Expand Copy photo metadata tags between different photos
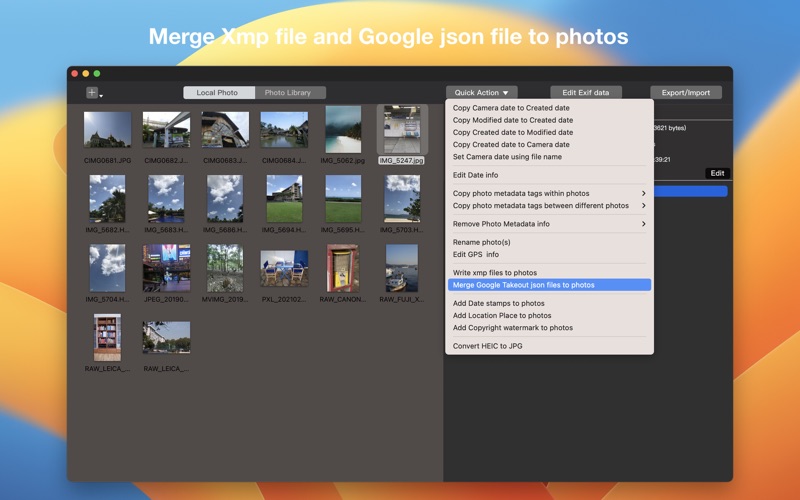The height and width of the screenshot is (500, 800). pyautogui.click(x=549, y=206)
